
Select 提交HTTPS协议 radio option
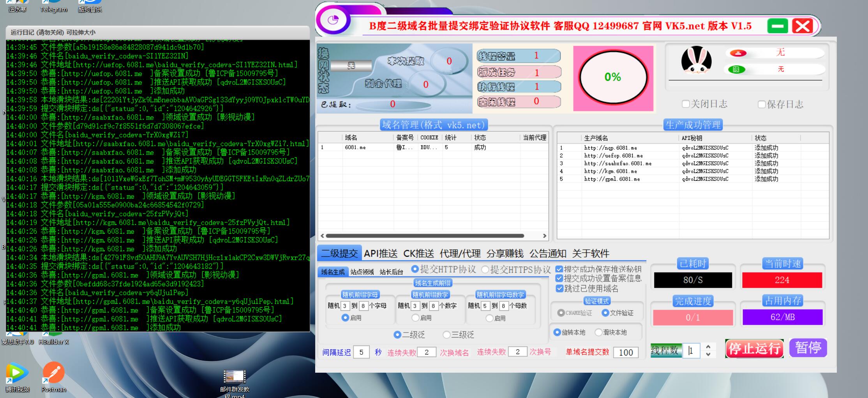coord(485,269)
